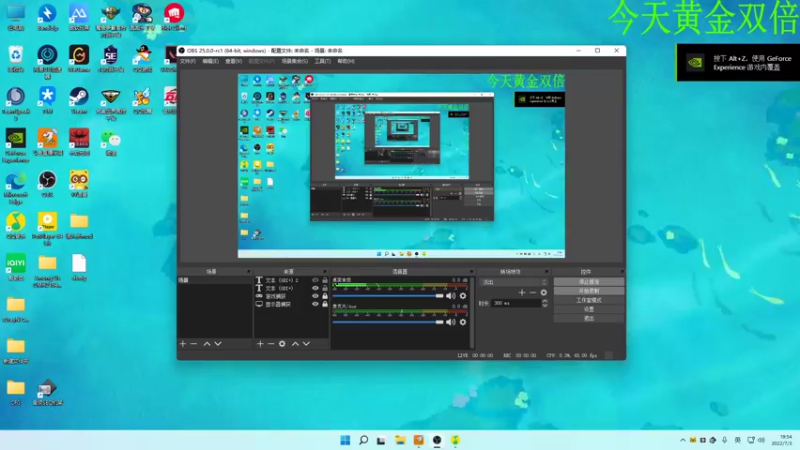Undock the 来源 Sources panel via header icon

coord(324,271)
